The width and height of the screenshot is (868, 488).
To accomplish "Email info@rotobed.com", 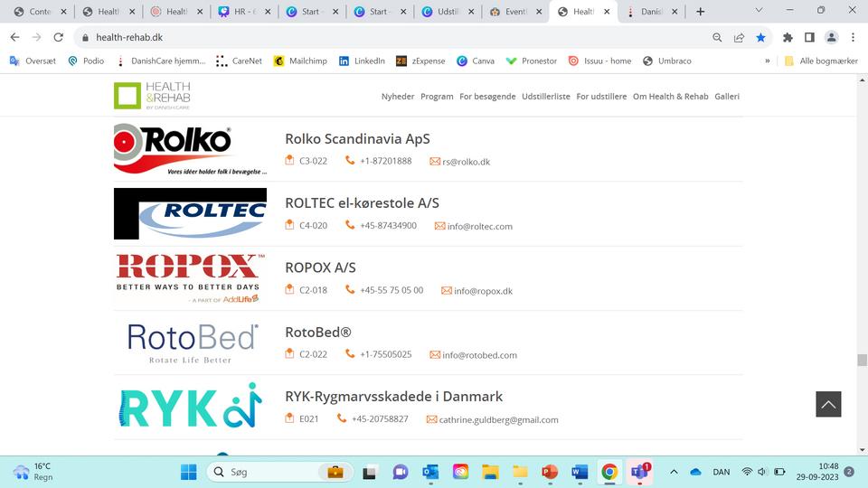I will coord(479,355).
